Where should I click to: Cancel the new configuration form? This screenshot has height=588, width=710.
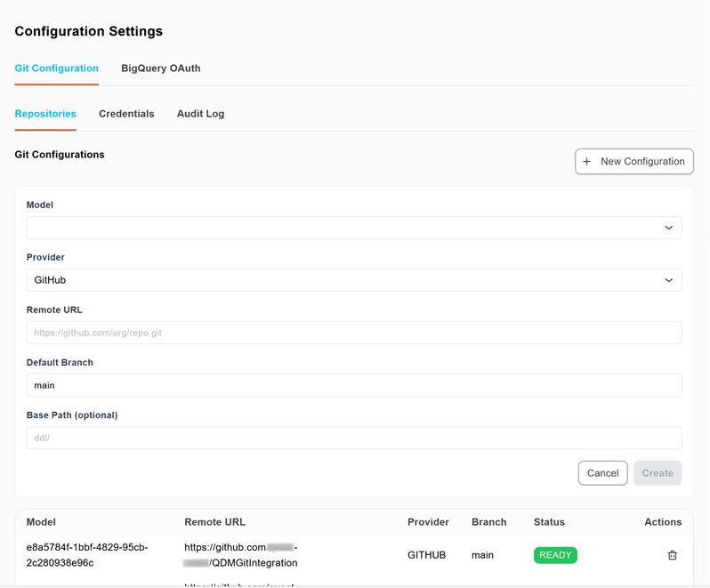[x=602, y=473]
